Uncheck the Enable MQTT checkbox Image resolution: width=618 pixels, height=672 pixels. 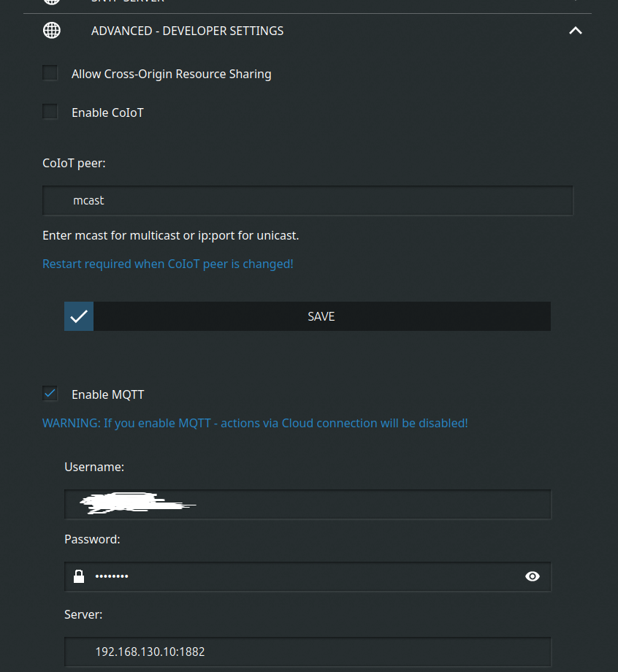coord(50,394)
